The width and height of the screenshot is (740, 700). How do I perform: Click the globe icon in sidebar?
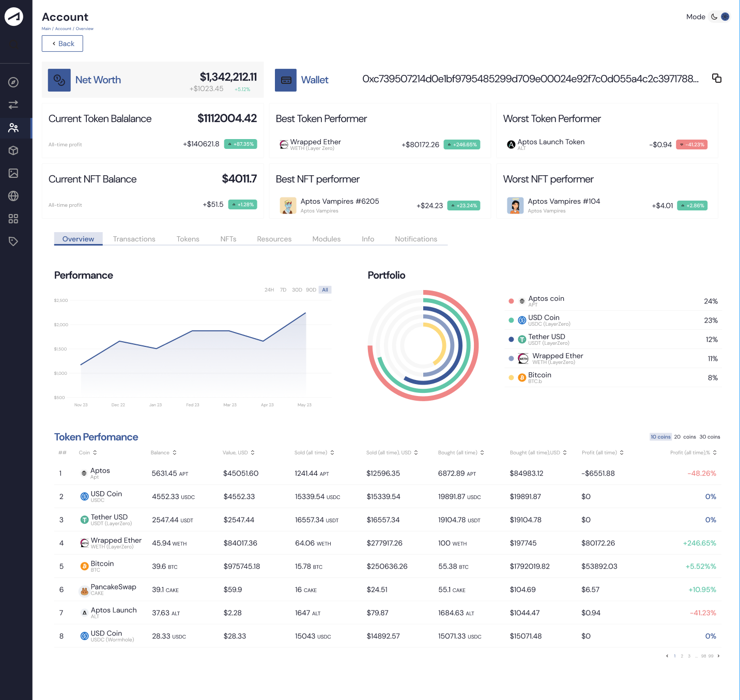coord(13,196)
